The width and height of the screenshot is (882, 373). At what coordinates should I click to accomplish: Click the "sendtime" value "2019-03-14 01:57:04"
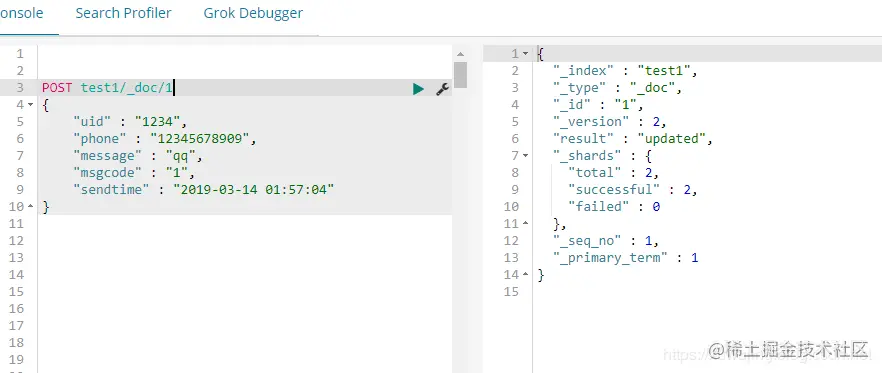click(x=253, y=190)
